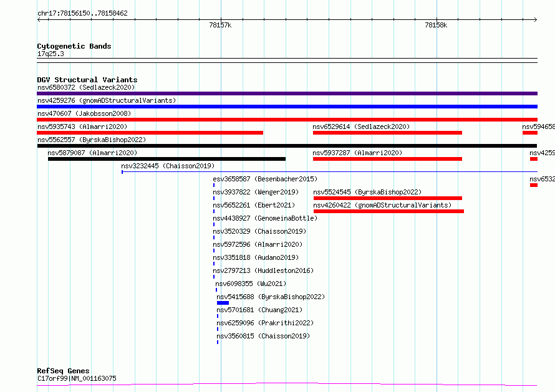Click the black bar under nsv5879087
This screenshot has height=392, width=555.
tap(166, 159)
